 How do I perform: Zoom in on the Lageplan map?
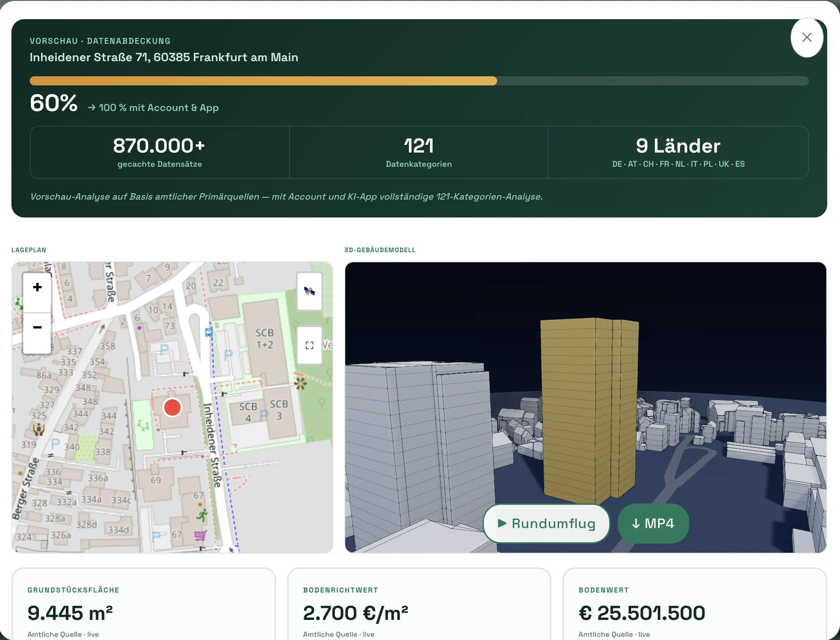pos(37,287)
